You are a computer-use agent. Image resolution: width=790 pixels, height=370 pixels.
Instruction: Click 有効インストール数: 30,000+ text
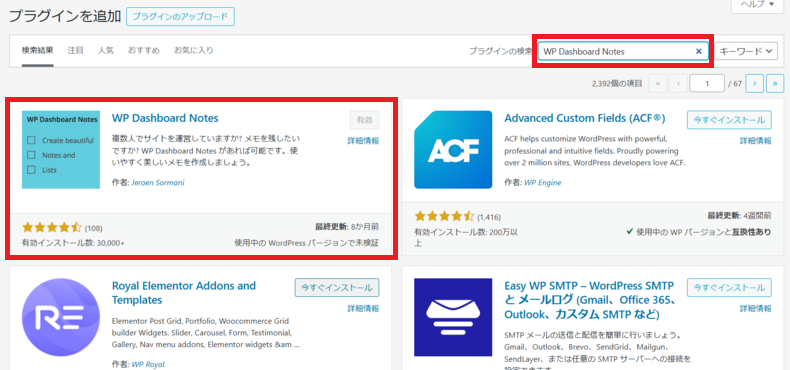click(73, 243)
